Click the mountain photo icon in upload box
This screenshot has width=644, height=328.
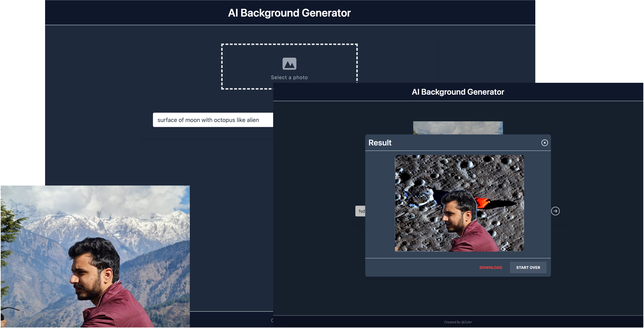(289, 64)
